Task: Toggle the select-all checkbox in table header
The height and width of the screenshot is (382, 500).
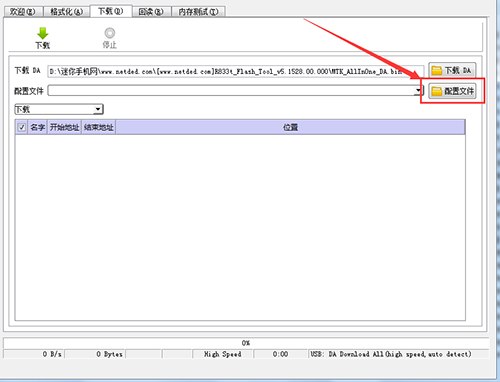Action: click(22, 127)
